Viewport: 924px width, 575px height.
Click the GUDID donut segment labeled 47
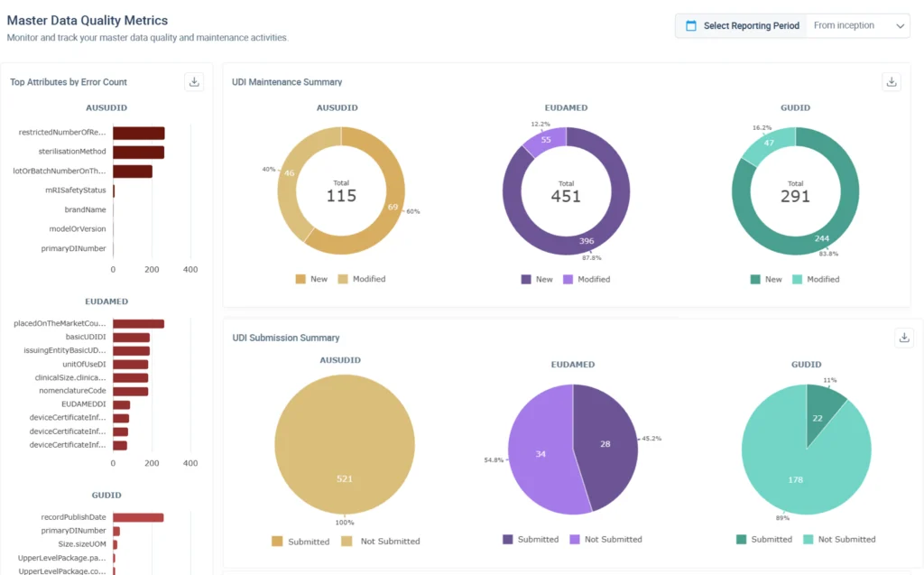click(769, 144)
